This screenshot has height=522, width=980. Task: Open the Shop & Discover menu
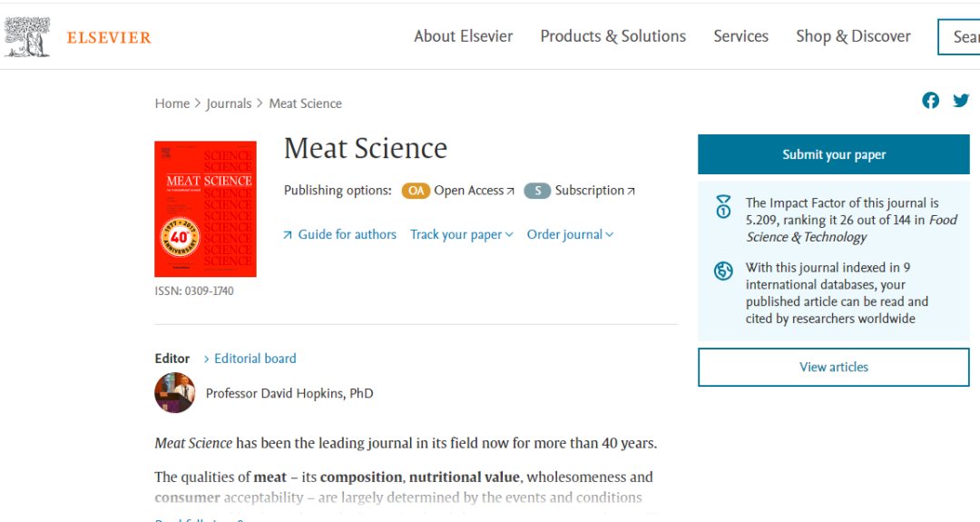[x=853, y=36]
